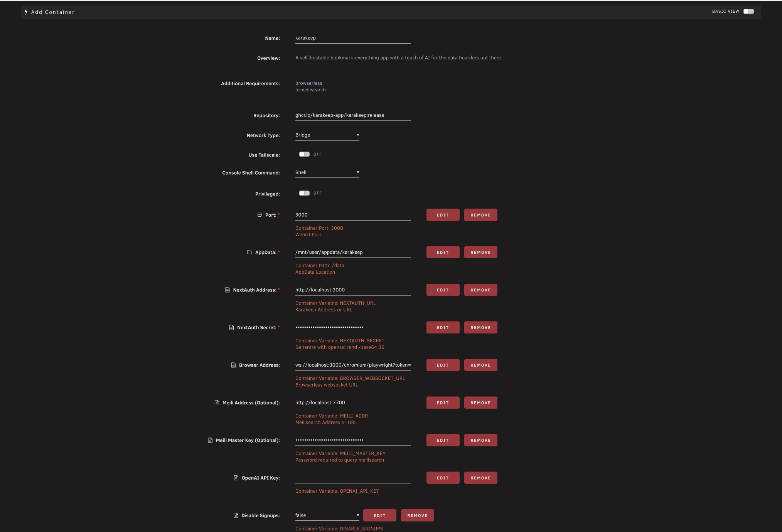782x532 pixels.
Task: Click the document icon beside Meili Master Key
Action: (x=210, y=440)
